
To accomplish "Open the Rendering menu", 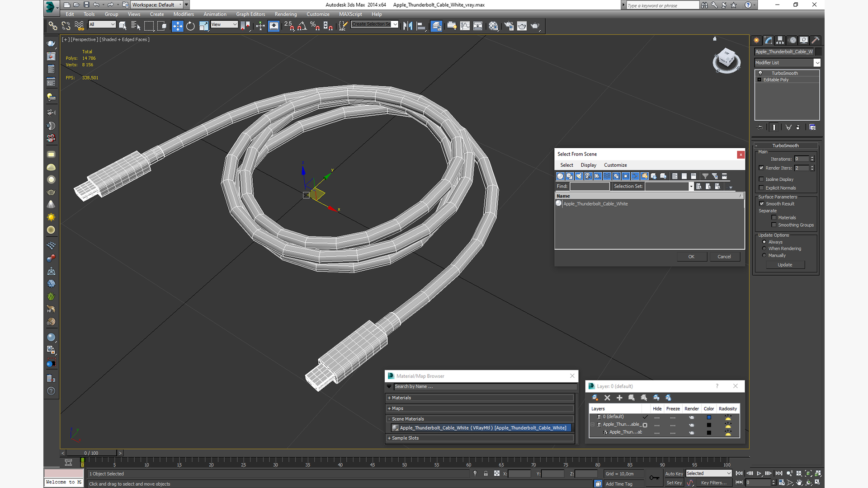I will point(286,14).
